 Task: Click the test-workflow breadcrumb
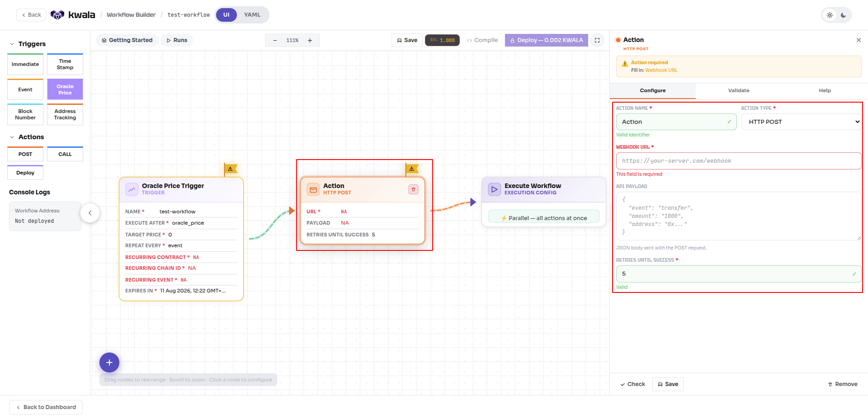pos(189,15)
